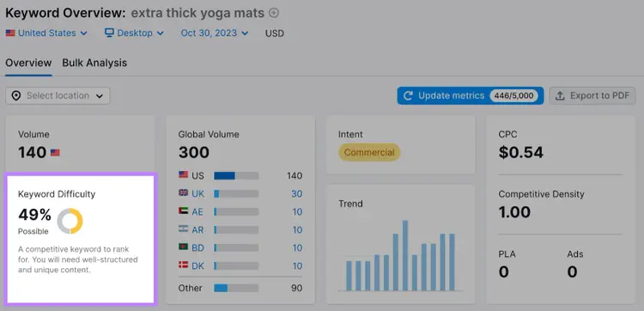Click the tallest bar in Trend chart
This screenshot has width=644, height=311.
405,255
